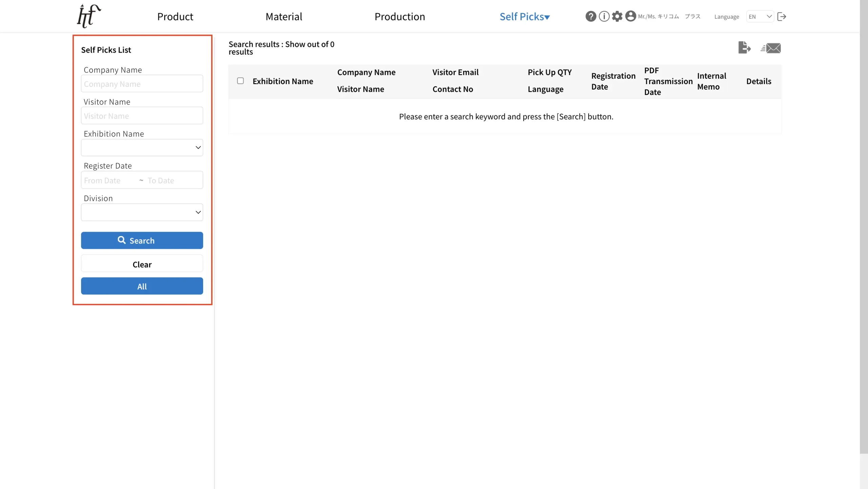This screenshot has height=489, width=868.
Task: Click the blue All button
Action: point(142,286)
